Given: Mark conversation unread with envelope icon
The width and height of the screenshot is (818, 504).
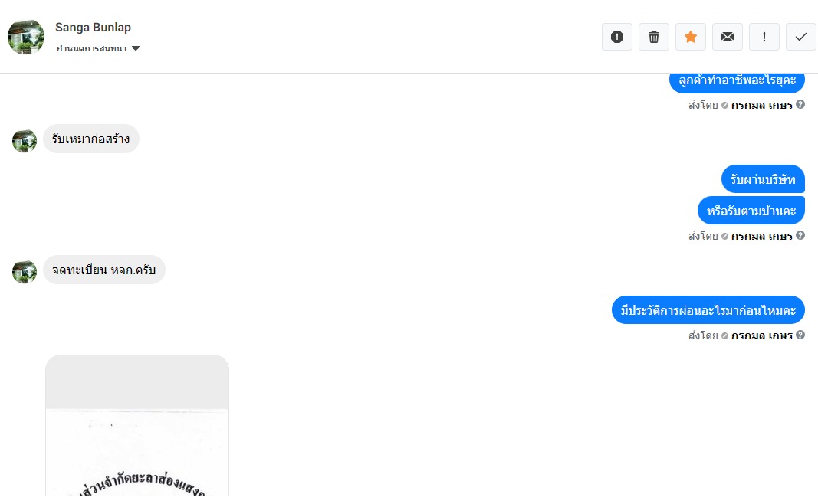Looking at the screenshot, I should (x=728, y=37).
